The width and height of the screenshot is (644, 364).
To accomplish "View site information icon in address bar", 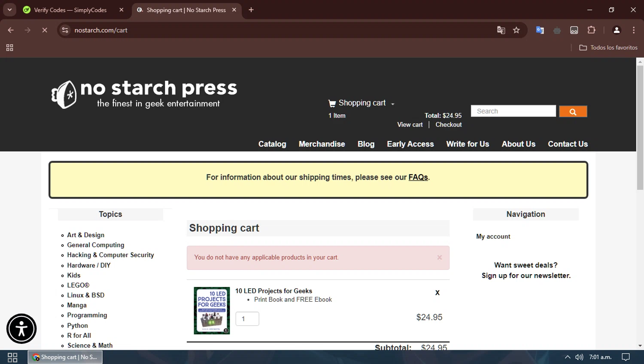I will coord(65,30).
